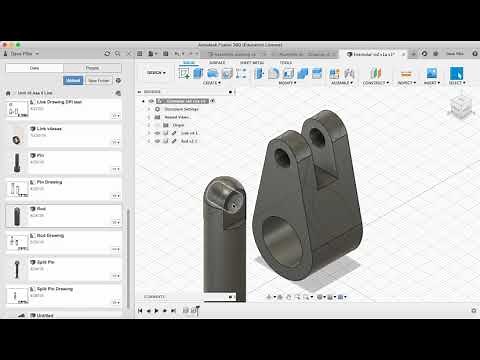Jump to timeline beginning
This screenshot has height=360, width=480.
(140, 311)
